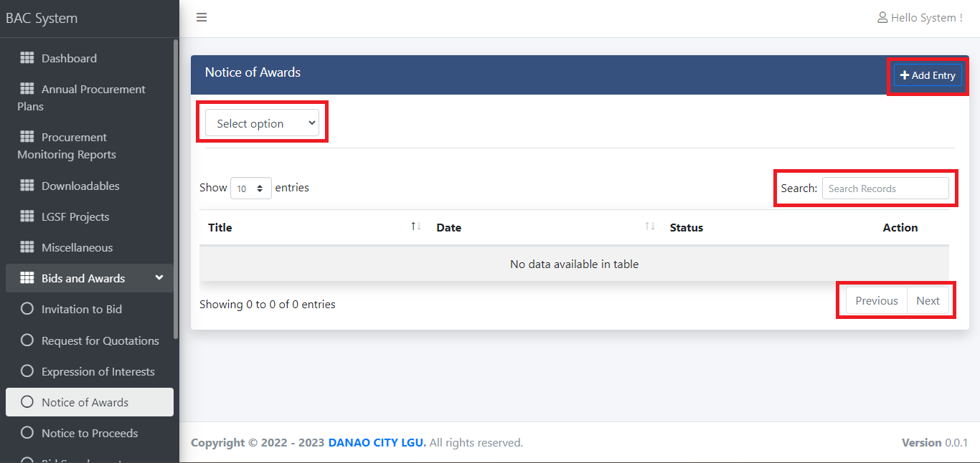The image size is (980, 463).
Task: Click the Next pagination button
Action: (928, 301)
